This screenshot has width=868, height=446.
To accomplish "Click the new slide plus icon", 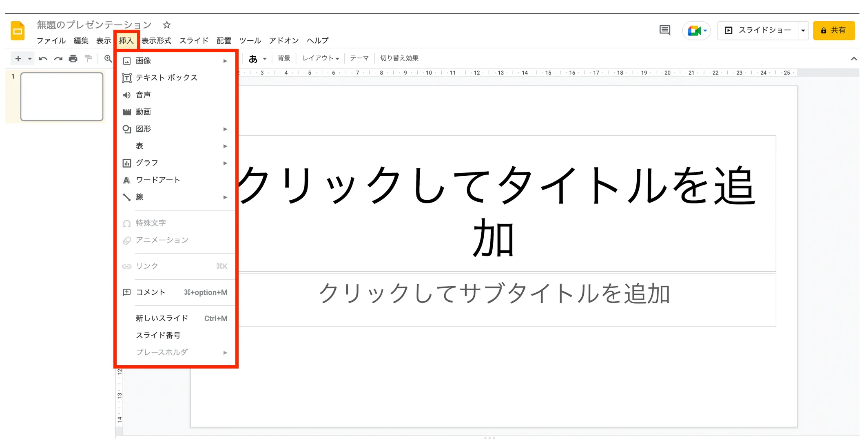I will pos(18,59).
